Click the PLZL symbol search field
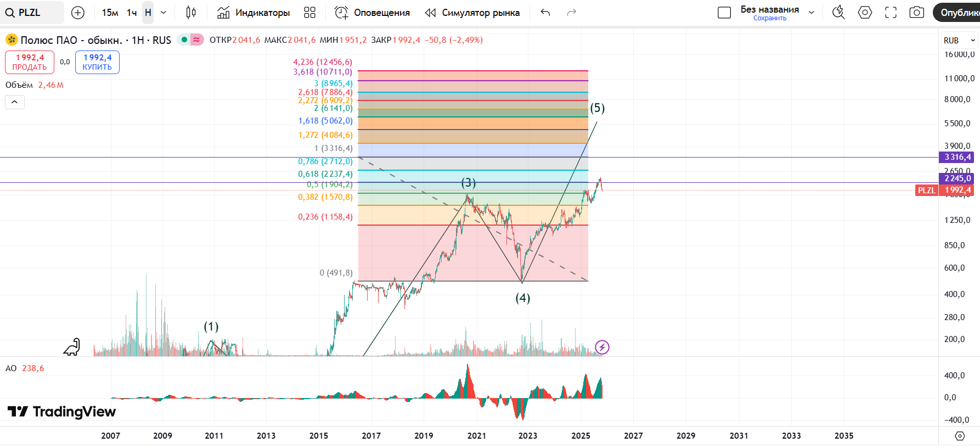Viewport: 980px width, 448px height. (x=32, y=13)
